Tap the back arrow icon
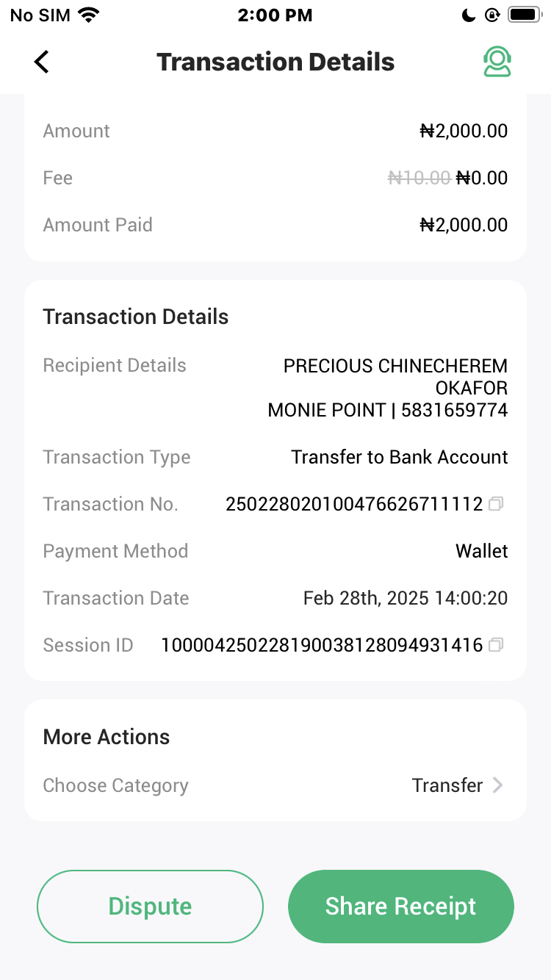The height and width of the screenshot is (980, 551). (42, 62)
